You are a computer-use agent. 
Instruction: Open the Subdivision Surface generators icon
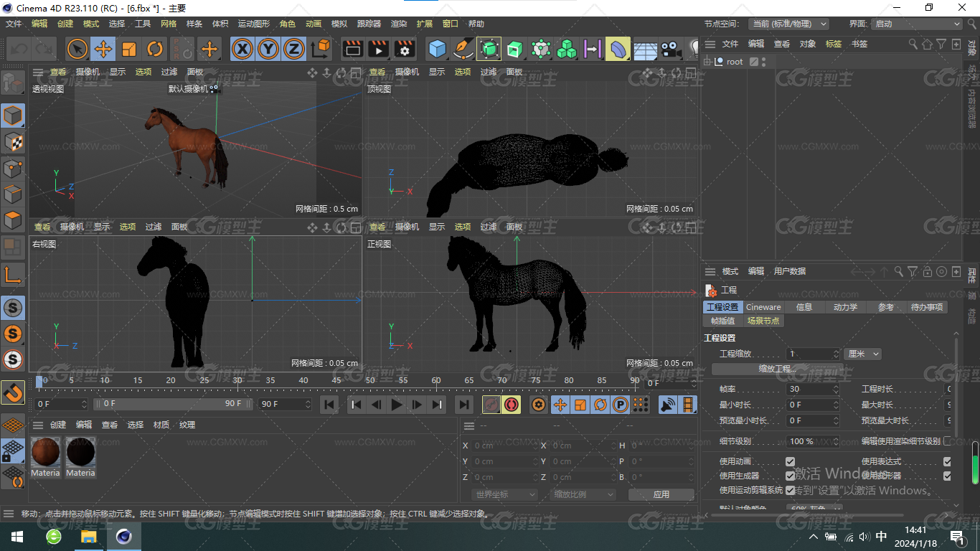tap(489, 49)
